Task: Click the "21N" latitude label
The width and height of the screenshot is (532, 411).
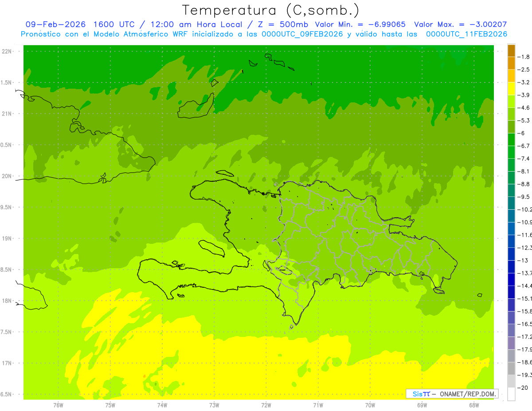Action: [7, 114]
